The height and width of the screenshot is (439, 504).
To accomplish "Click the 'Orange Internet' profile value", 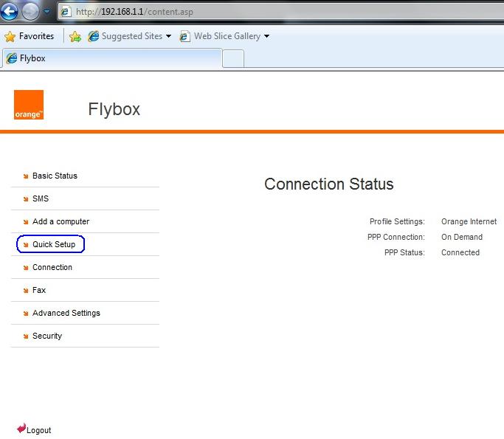I will [x=469, y=221].
